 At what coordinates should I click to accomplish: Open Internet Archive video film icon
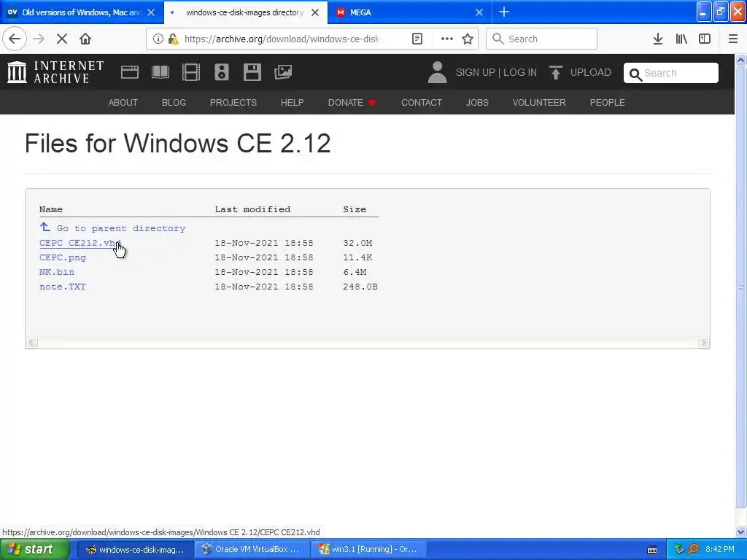(191, 72)
